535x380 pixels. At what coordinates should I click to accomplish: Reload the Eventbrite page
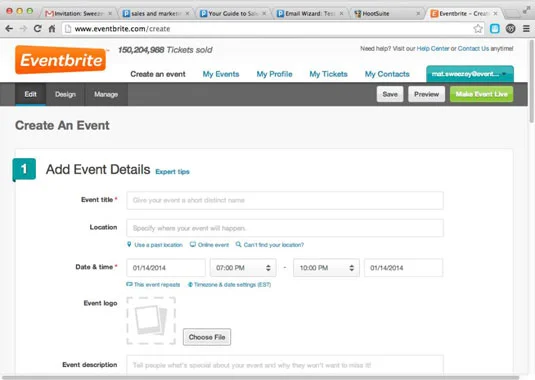38,29
